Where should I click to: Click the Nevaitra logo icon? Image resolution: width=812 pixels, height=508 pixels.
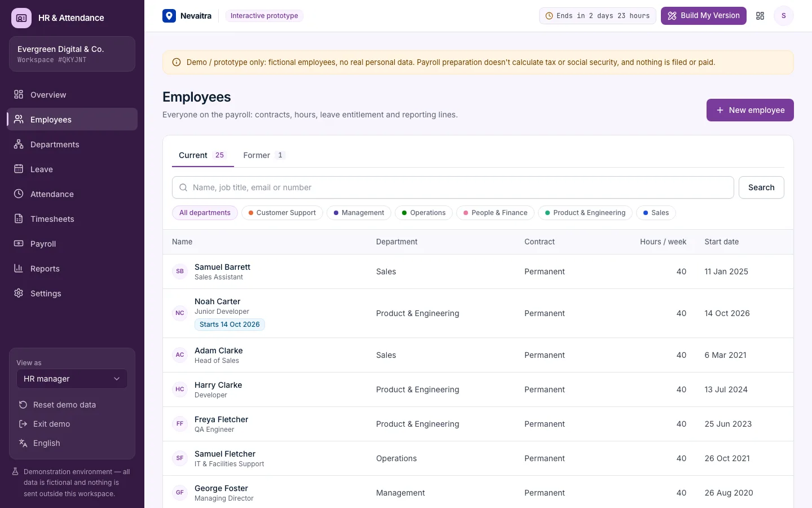tap(169, 16)
